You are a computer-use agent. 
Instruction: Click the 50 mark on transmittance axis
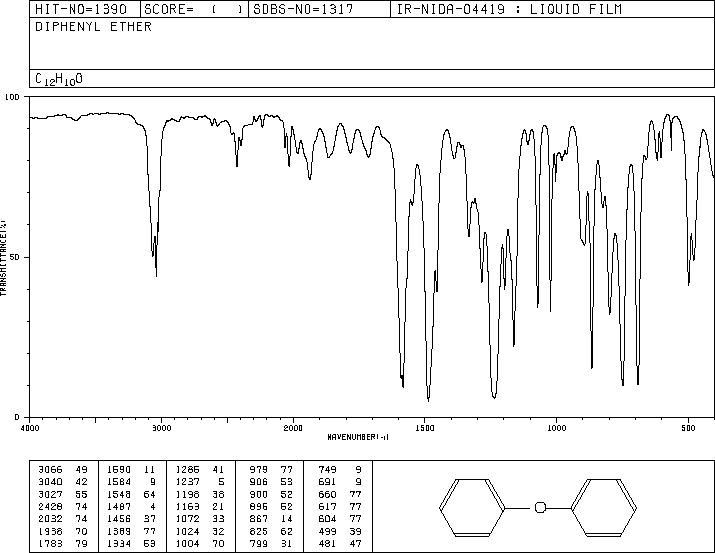[15, 257]
